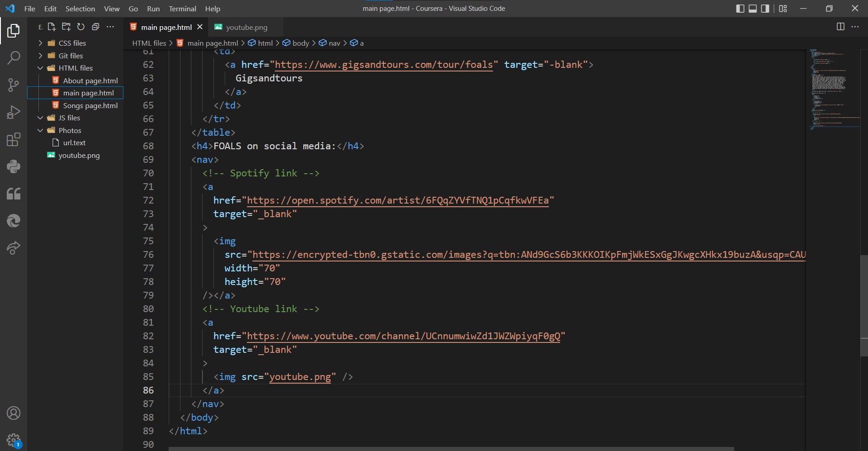
Task: Open the Terminal menu
Action: [182, 9]
